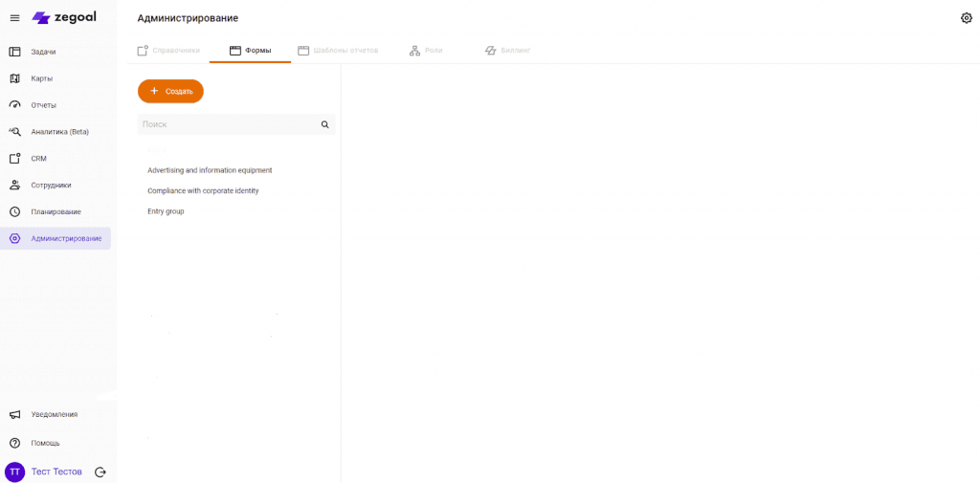Log out using the exit icon
The height and width of the screenshot is (483, 980).
point(100,472)
